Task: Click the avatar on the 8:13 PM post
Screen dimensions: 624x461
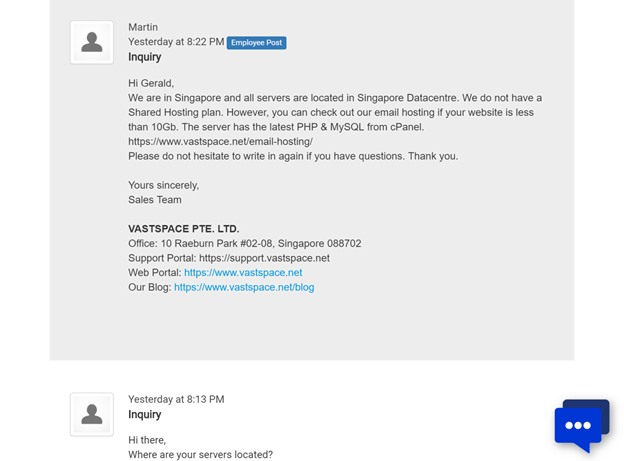Action: (x=92, y=414)
